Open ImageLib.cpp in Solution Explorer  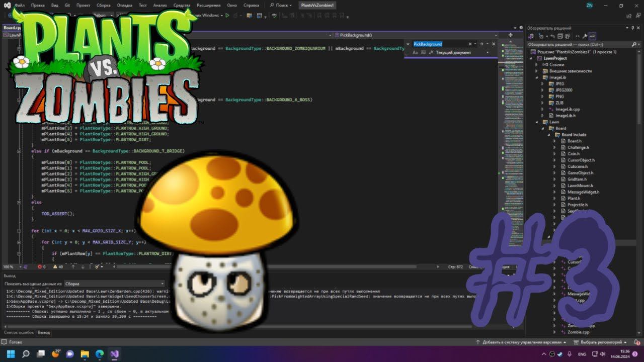tap(564, 109)
